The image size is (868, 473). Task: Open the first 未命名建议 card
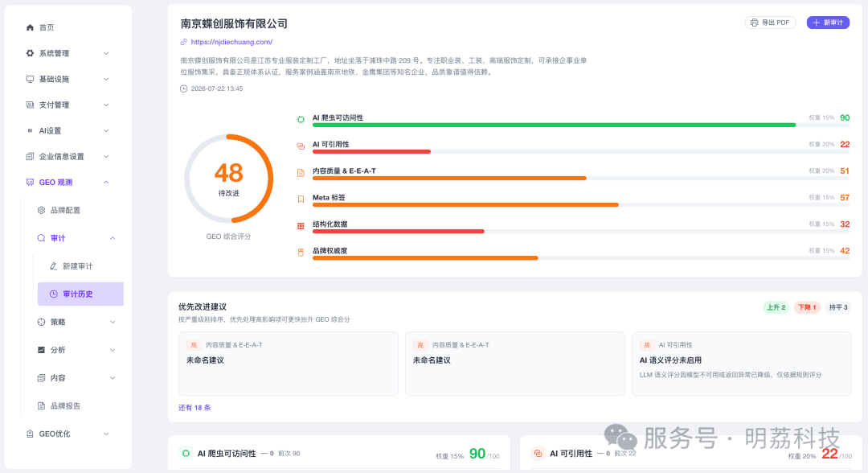click(289, 364)
